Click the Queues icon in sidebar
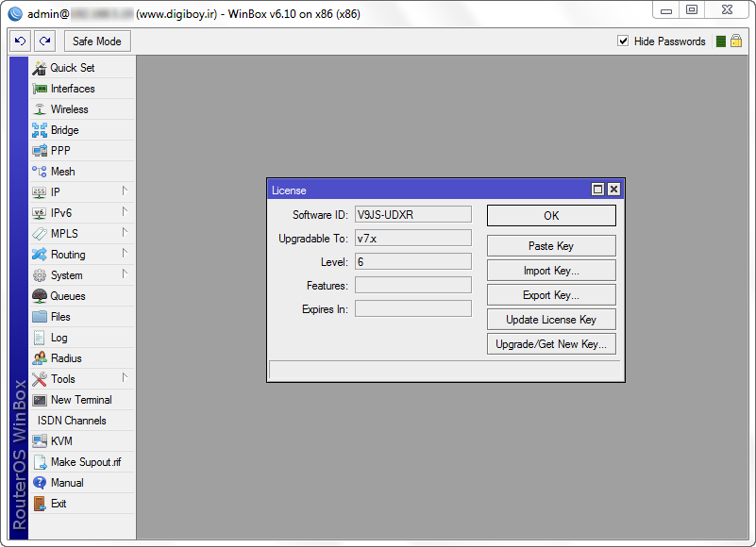Viewport: 756px width, 547px height. click(x=40, y=296)
